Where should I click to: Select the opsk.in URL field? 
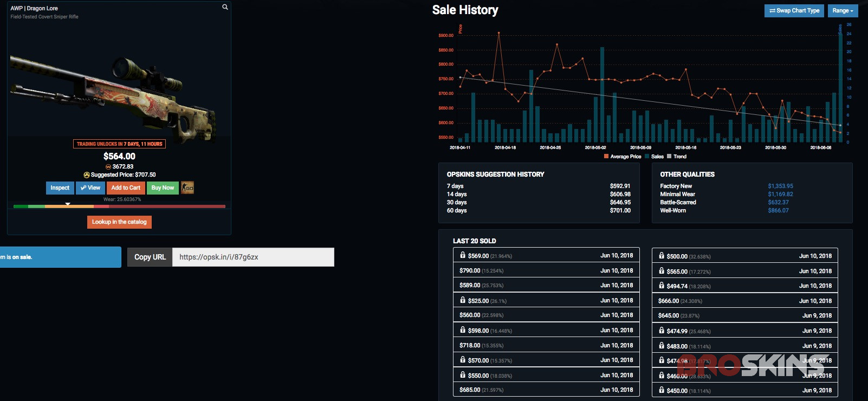pyautogui.click(x=253, y=257)
